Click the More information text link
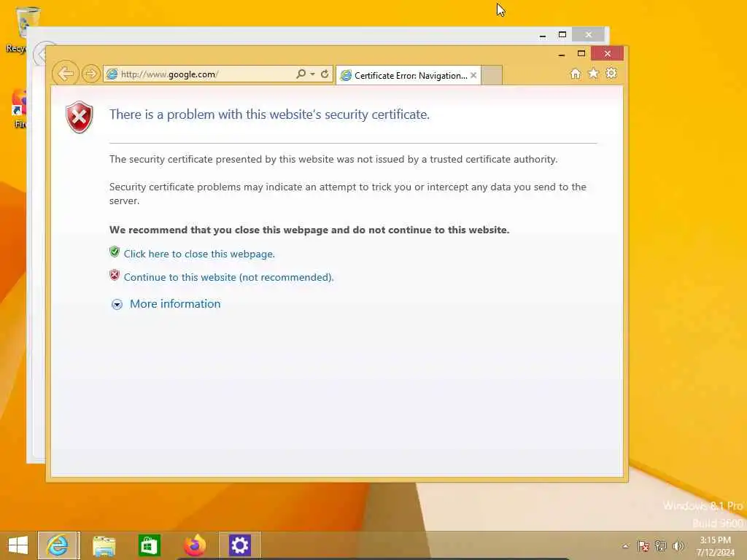747x560 pixels. coord(175,304)
